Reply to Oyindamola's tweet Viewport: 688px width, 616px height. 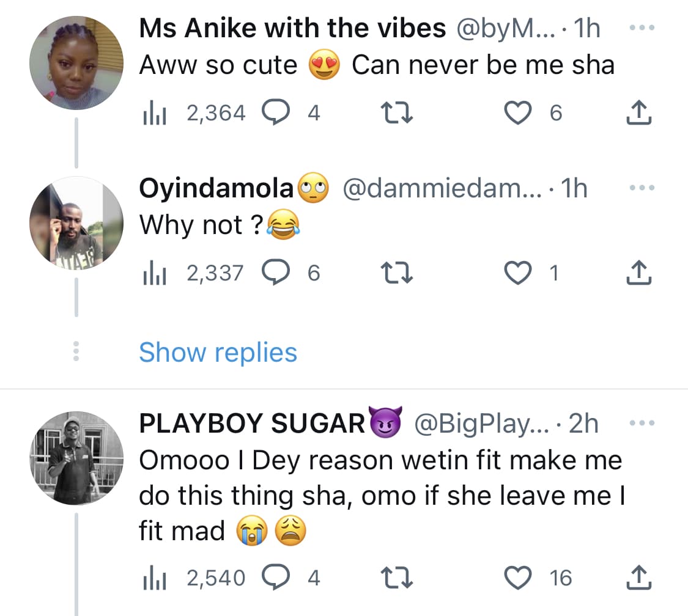274,273
